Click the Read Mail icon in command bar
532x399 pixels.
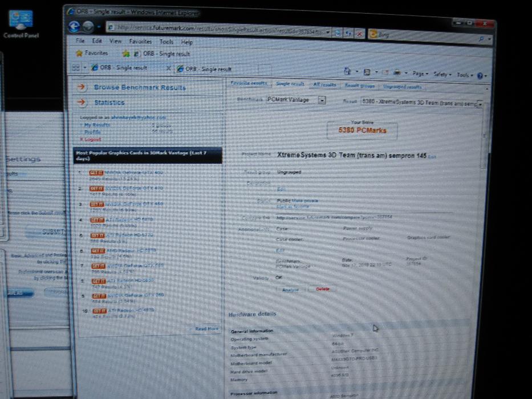coord(385,72)
